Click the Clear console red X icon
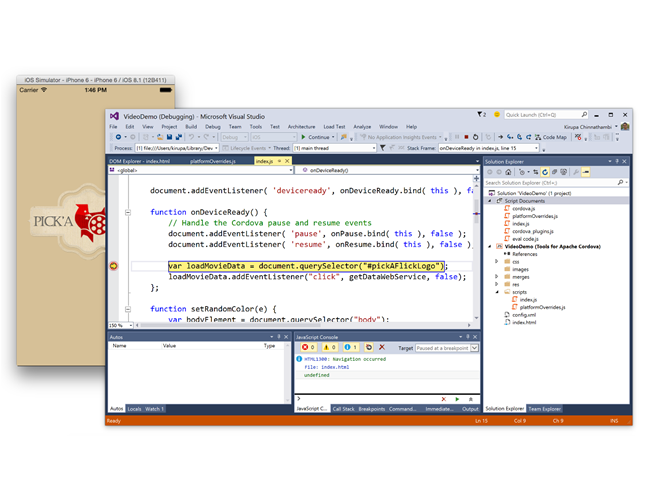This screenshot has height=495, width=646. [x=382, y=347]
